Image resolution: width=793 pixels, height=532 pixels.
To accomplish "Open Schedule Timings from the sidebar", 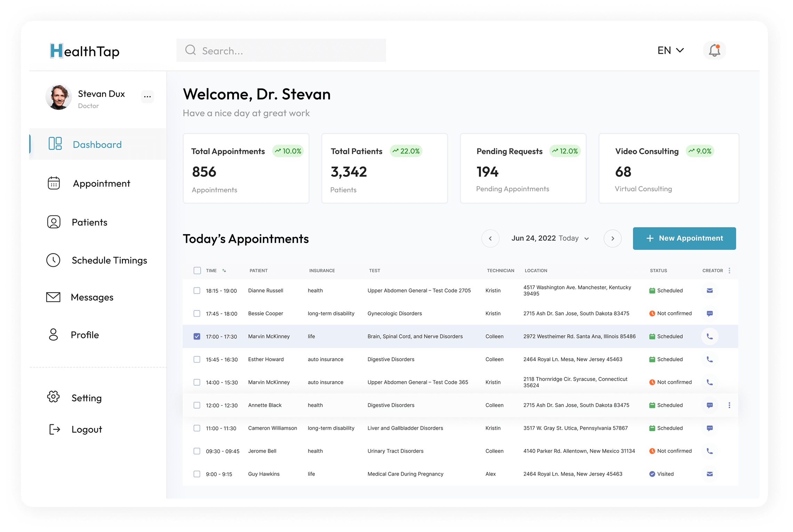I will point(109,260).
